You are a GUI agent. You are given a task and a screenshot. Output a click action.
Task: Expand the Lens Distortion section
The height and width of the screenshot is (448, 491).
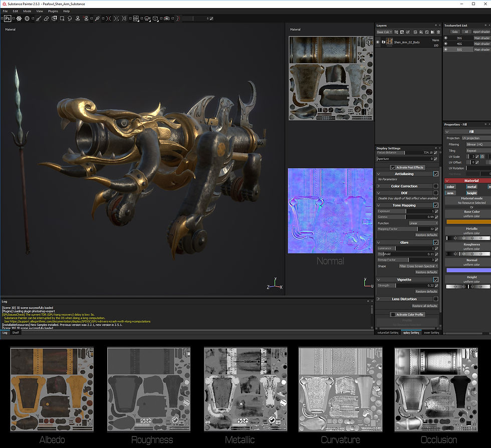(378, 299)
